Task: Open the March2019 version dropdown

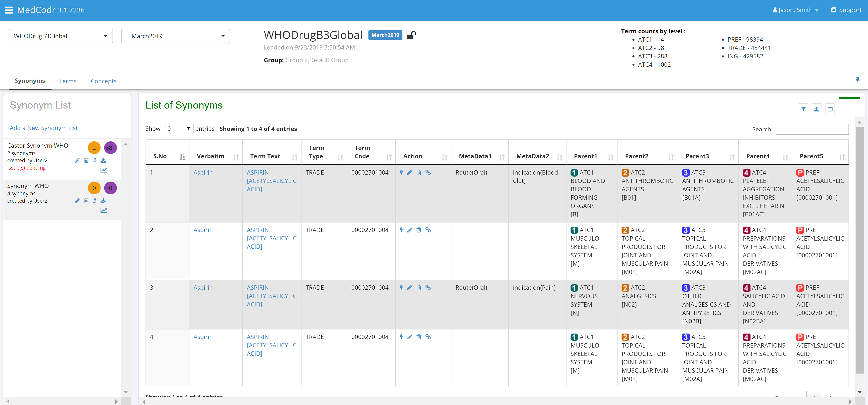Action: tap(176, 36)
